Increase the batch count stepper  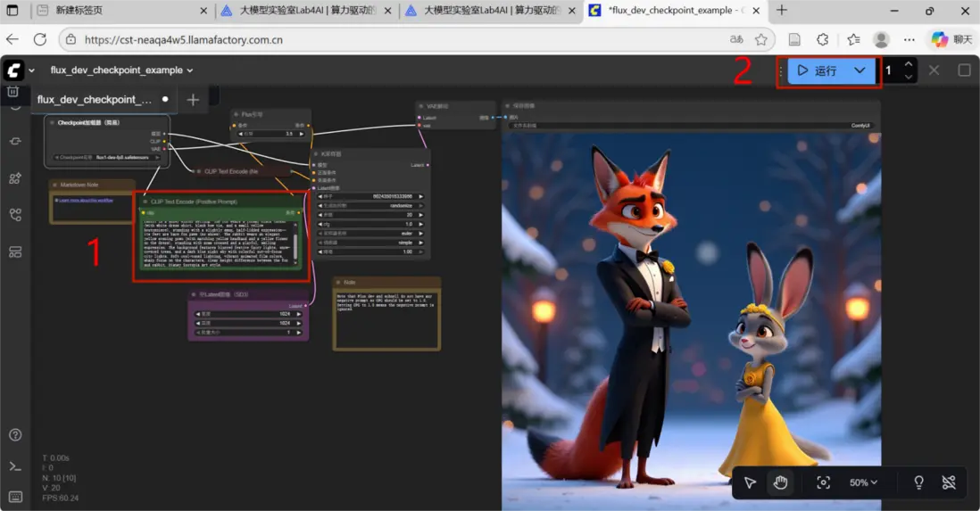click(x=908, y=64)
